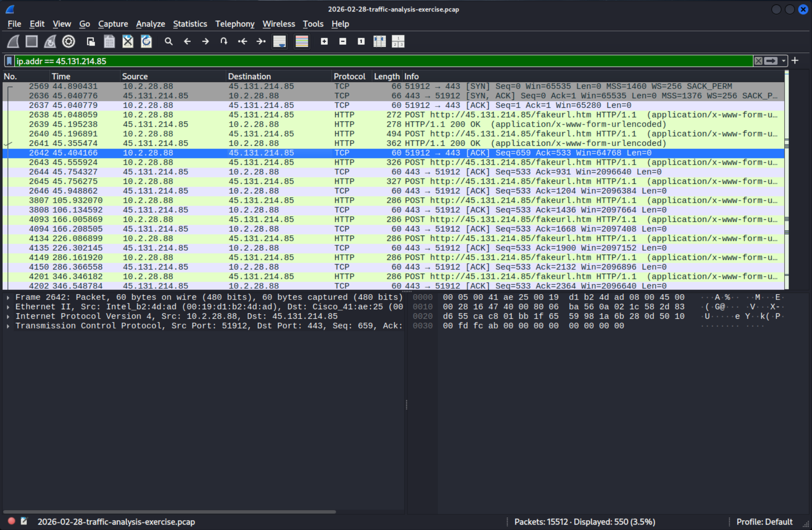Reset text to normal size

click(x=361, y=42)
